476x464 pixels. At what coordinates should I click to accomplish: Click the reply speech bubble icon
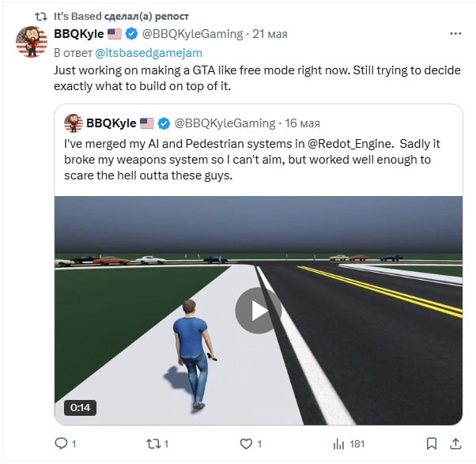62,443
